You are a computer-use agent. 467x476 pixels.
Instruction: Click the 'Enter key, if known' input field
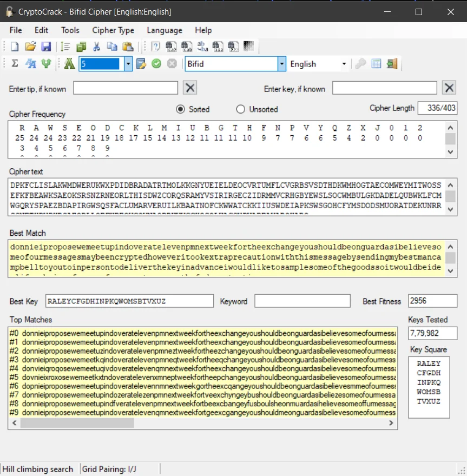385,88
